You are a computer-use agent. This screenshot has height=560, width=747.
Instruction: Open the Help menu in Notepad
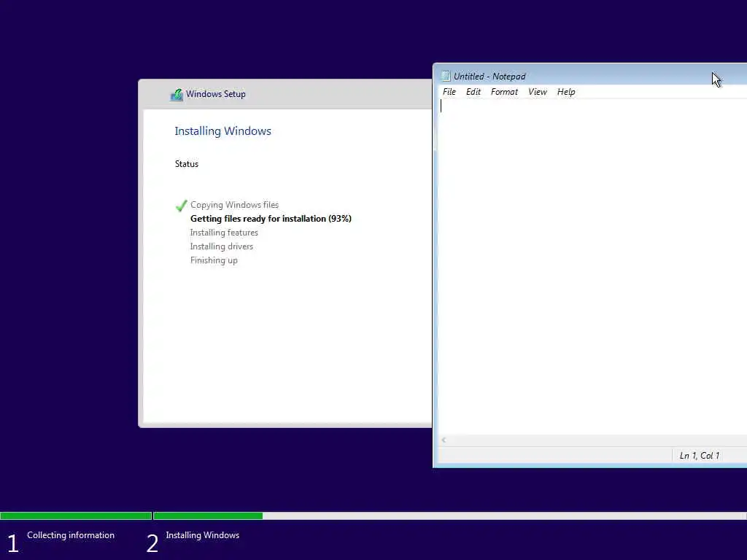point(566,92)
